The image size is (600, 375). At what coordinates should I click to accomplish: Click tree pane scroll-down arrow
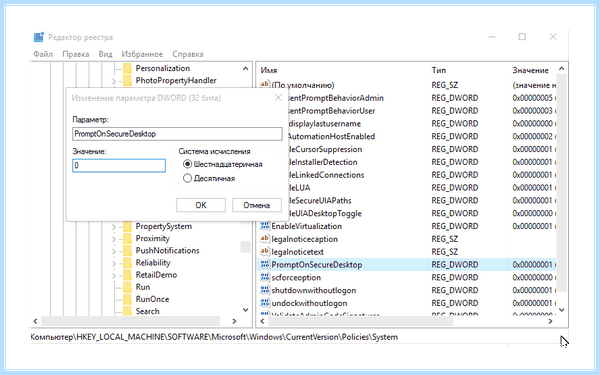[245, 310]
